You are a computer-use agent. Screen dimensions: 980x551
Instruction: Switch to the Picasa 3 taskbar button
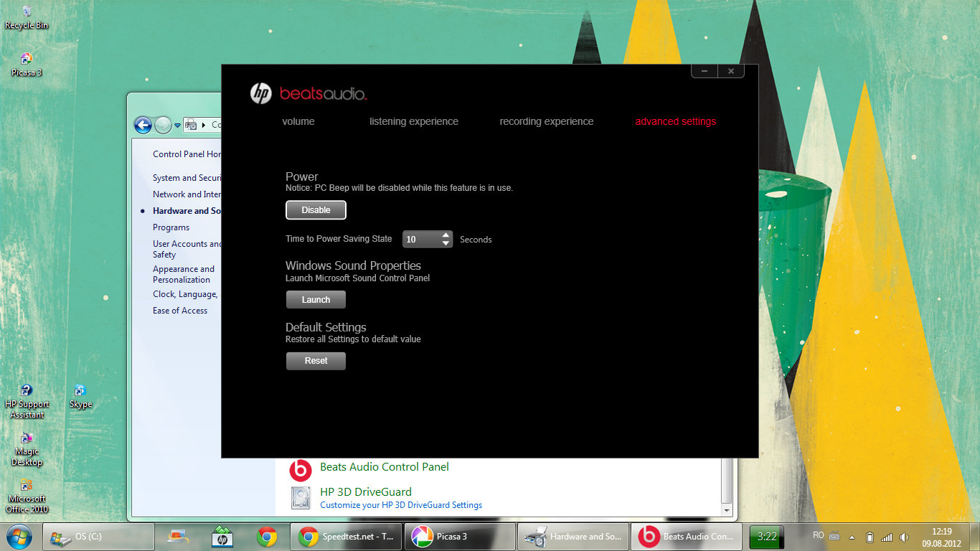(460, 536)
